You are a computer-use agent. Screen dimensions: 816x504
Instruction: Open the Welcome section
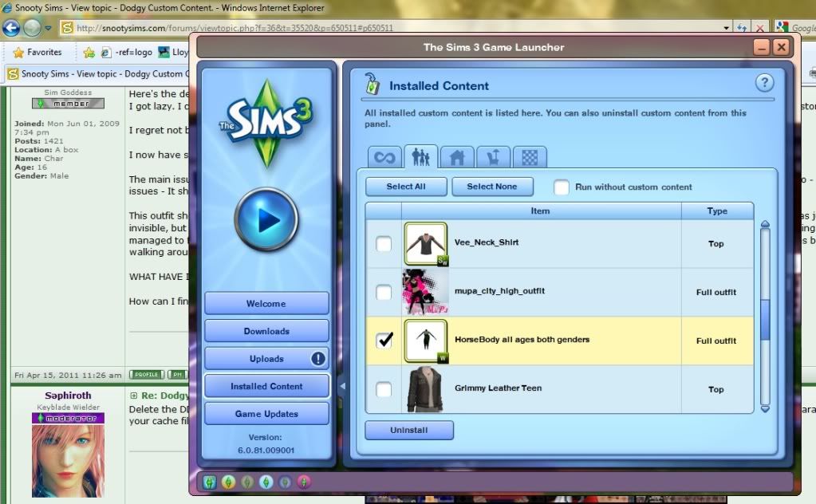(266, 303)
